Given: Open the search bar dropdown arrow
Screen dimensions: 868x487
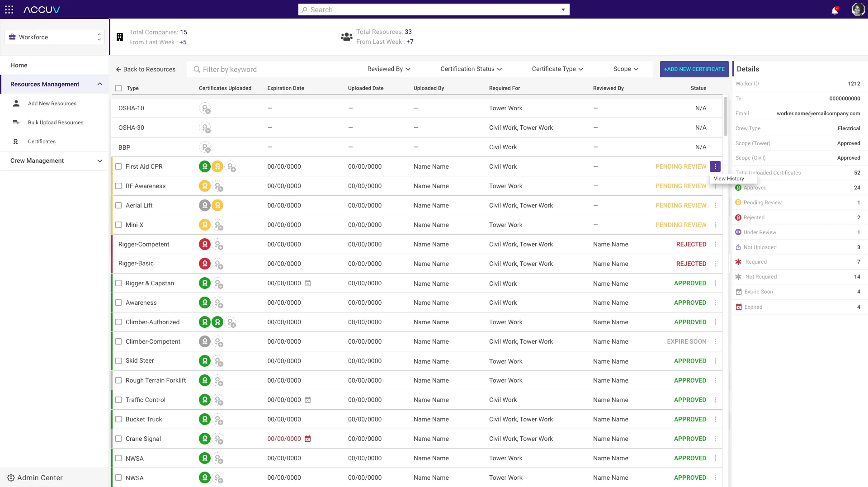Looking at the screenshot, I should point(563,9).
